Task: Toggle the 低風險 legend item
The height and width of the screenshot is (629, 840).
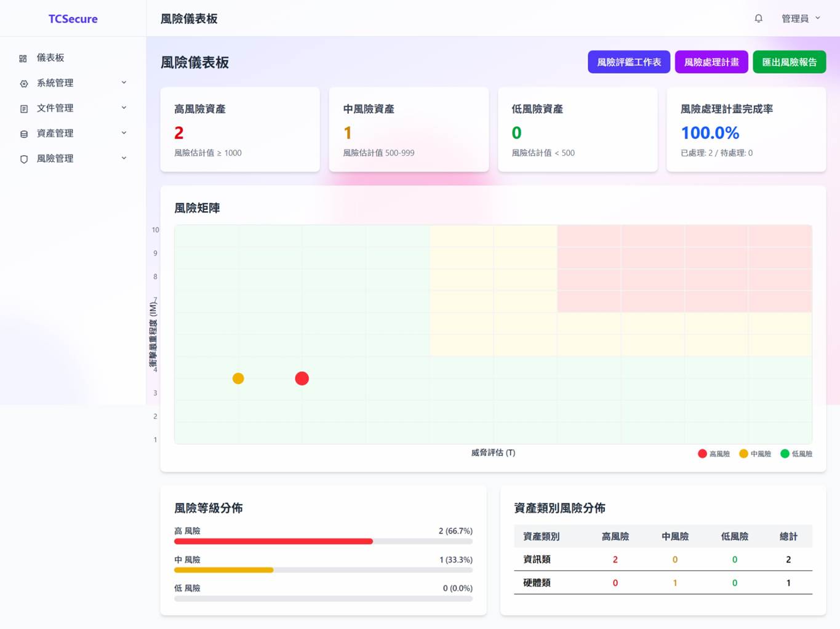Action: 796,454
